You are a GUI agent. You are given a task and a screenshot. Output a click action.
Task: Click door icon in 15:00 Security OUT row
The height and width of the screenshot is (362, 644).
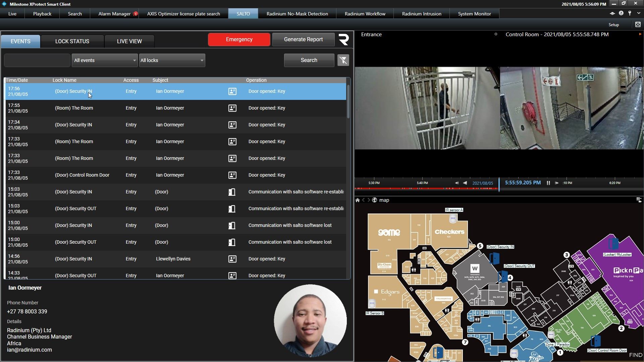232,242
